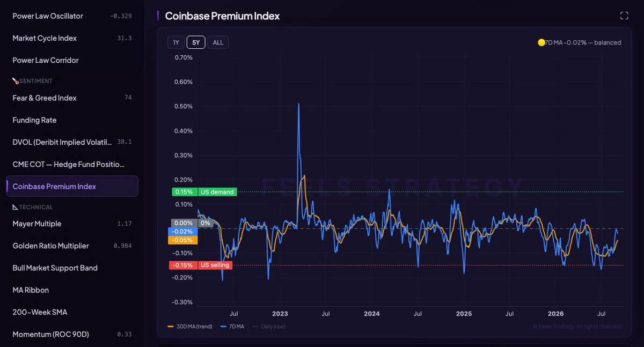This screenshot has width=644, height=347.
Task: Open Momentum (ROC 90D) indicator
Action: (x=72, y=334)
